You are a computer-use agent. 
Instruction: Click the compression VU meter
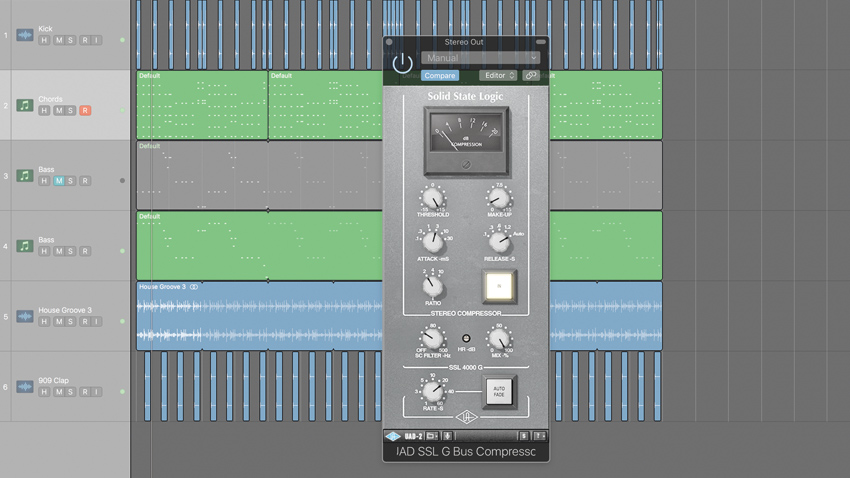coord(466,142)
